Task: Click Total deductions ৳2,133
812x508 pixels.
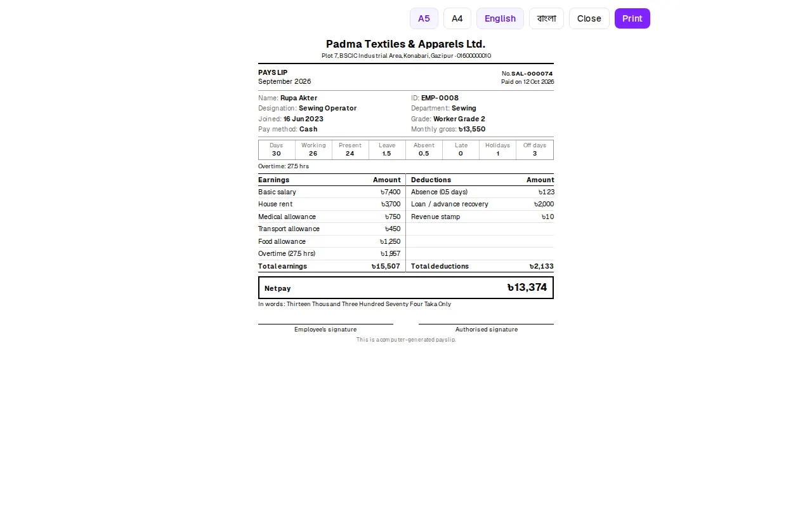Action: pos(541,266)
